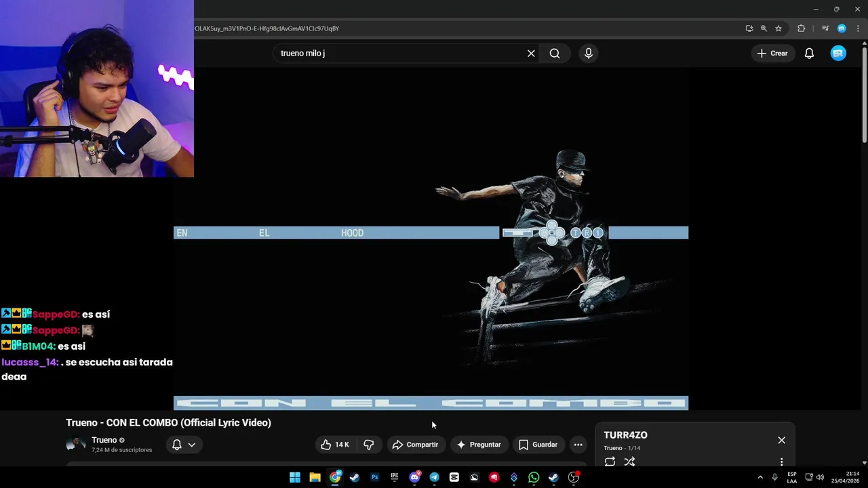
Task: Open the YouTube notifications bell
Action: point(809,54)
